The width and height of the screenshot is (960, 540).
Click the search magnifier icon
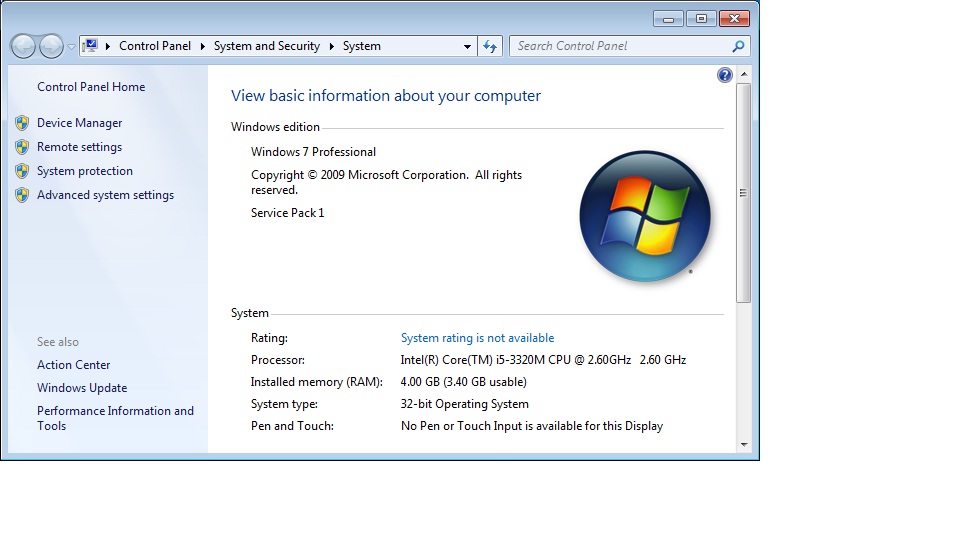738,46
